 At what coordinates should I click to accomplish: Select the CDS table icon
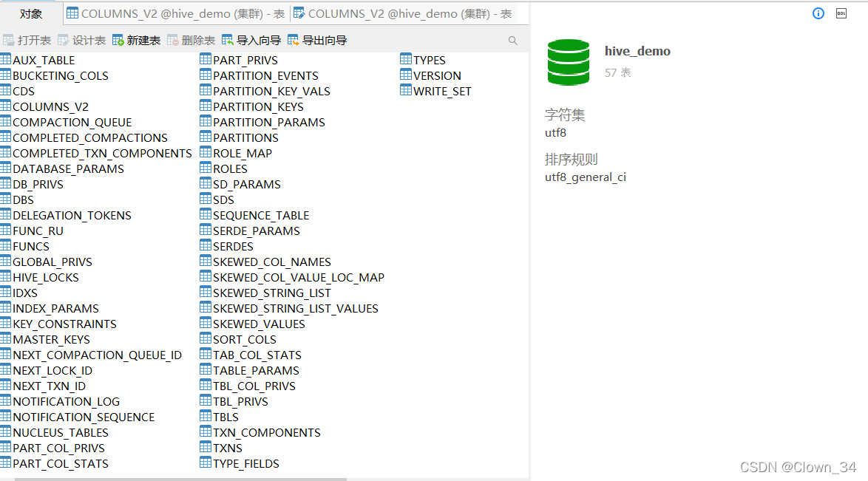pos(5,89)
